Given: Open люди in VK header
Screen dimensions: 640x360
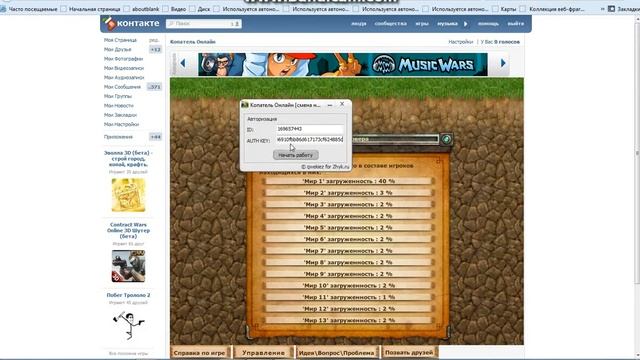Looking at the screenshot, I should [358, 24].
